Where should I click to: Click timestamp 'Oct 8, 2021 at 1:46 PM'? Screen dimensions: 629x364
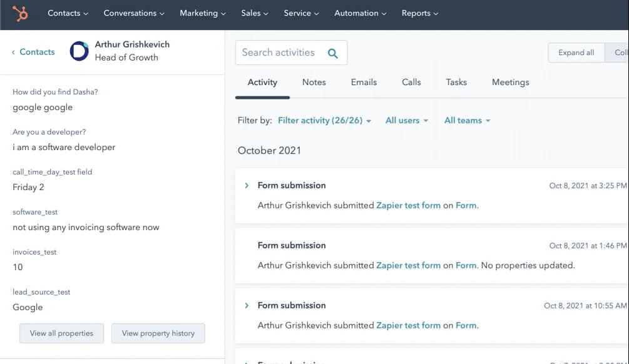tap(588, 246)
